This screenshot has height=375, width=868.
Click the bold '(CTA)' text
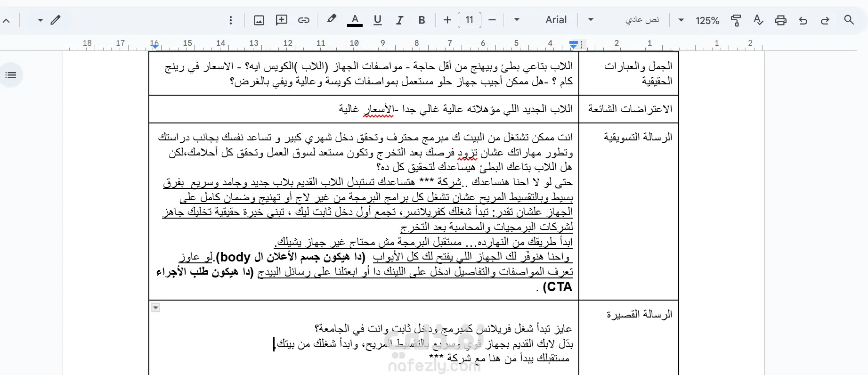557,286
